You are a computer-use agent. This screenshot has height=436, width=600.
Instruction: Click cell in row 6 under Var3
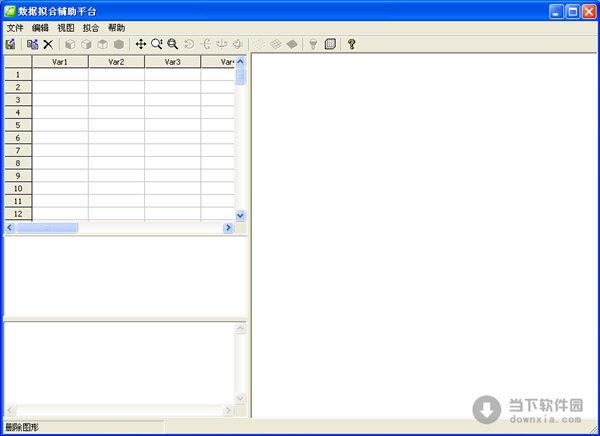[x=173, y=138]
